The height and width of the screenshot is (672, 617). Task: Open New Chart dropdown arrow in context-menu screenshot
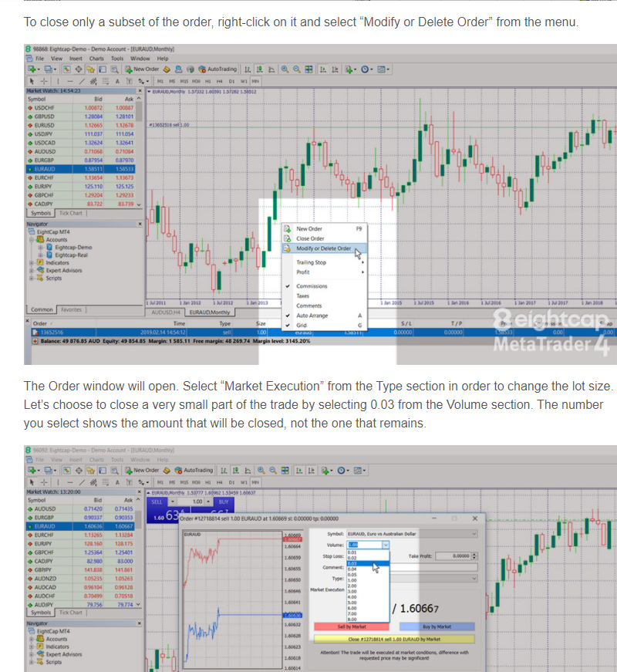pyautogui.click(x=39, y=69)
